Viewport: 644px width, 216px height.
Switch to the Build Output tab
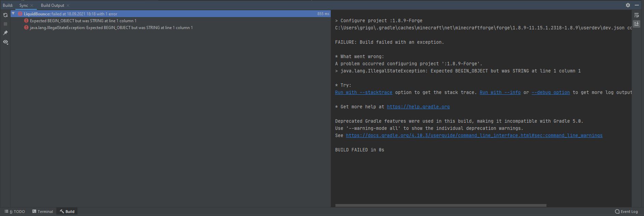[52, 5]
